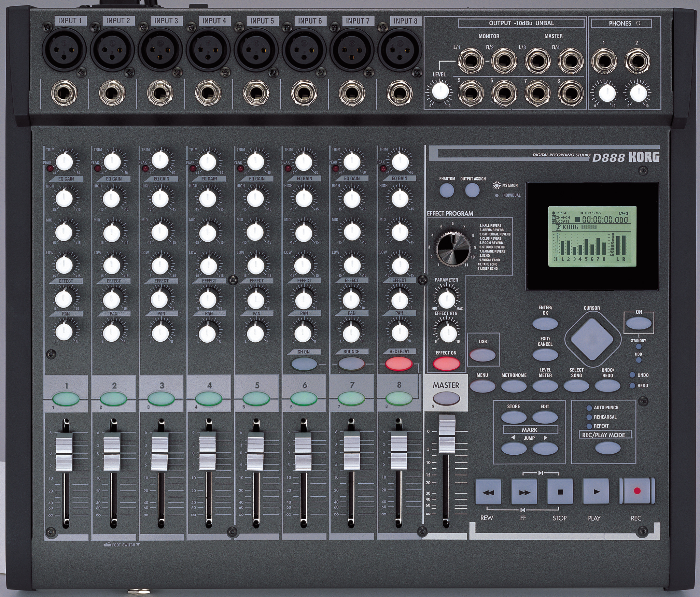Jump to previous mark with left JUMP button
The height and width of the screenshot is (597, 700).
coord(514,449)
